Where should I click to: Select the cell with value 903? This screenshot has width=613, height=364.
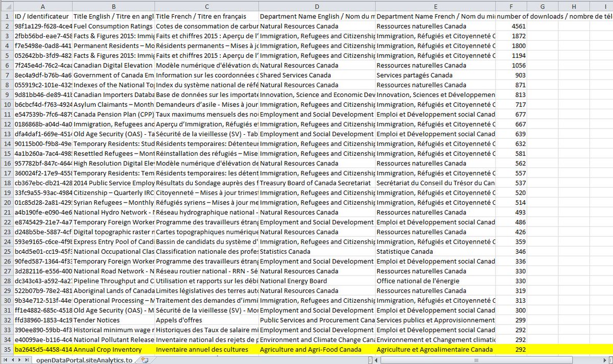pyautogui.click(x=511, y=75)
